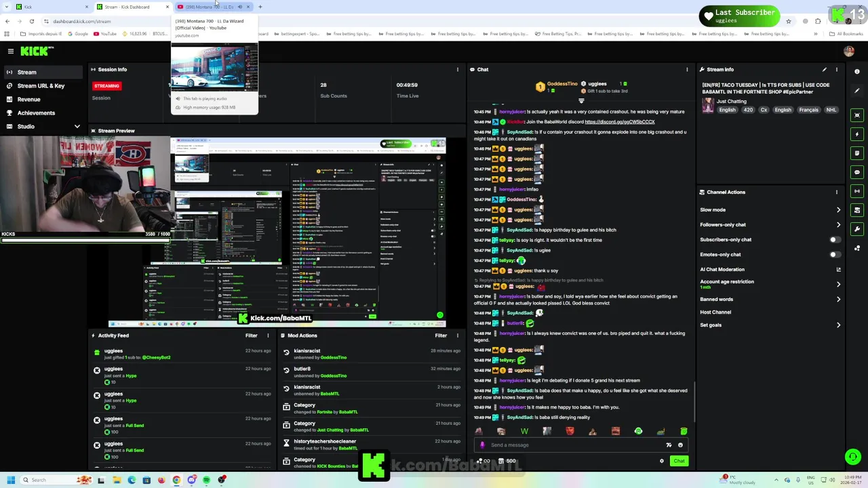This screenshot has height=488, width=868.
Task: Click the info icon in right rail
Action: [857, 71]
